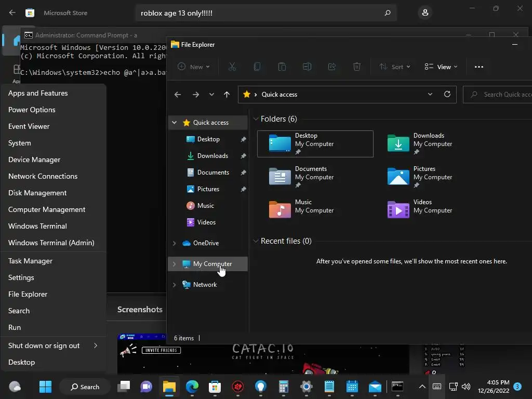Open Microsoft Edge from the taskbar

192,387
